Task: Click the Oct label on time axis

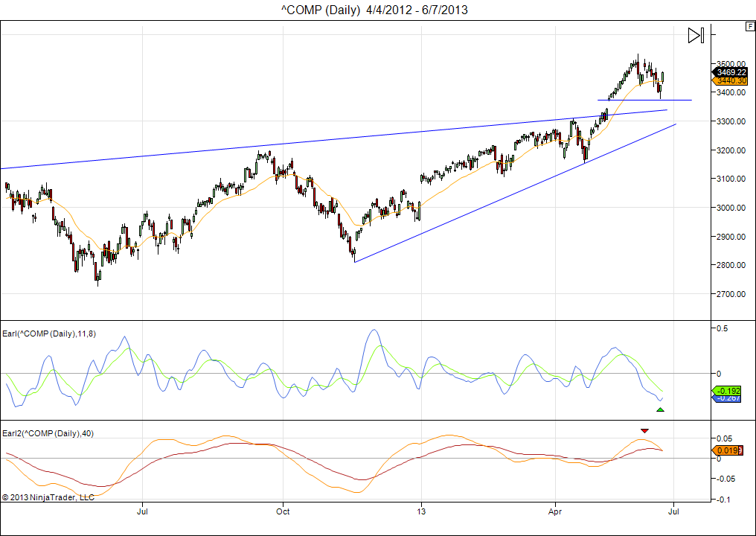Action: [x=282, y=511]
